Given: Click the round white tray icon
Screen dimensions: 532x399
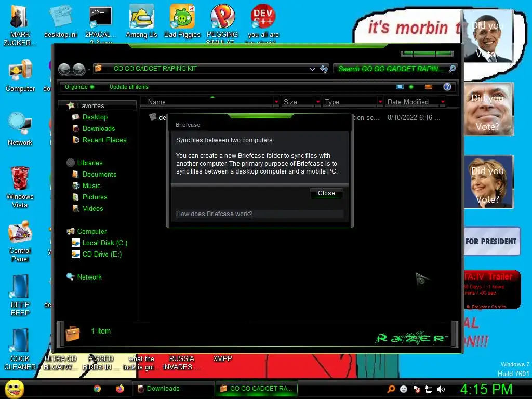Looking at the screenshot, I should tap(403, 389).
